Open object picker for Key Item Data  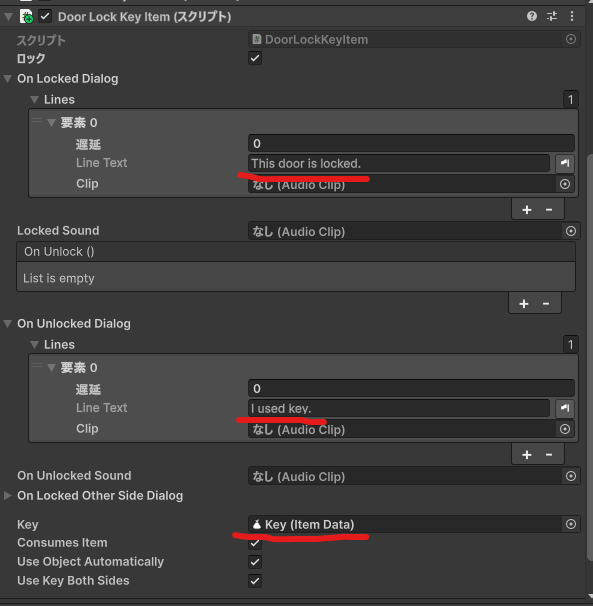tap(571, 524)
